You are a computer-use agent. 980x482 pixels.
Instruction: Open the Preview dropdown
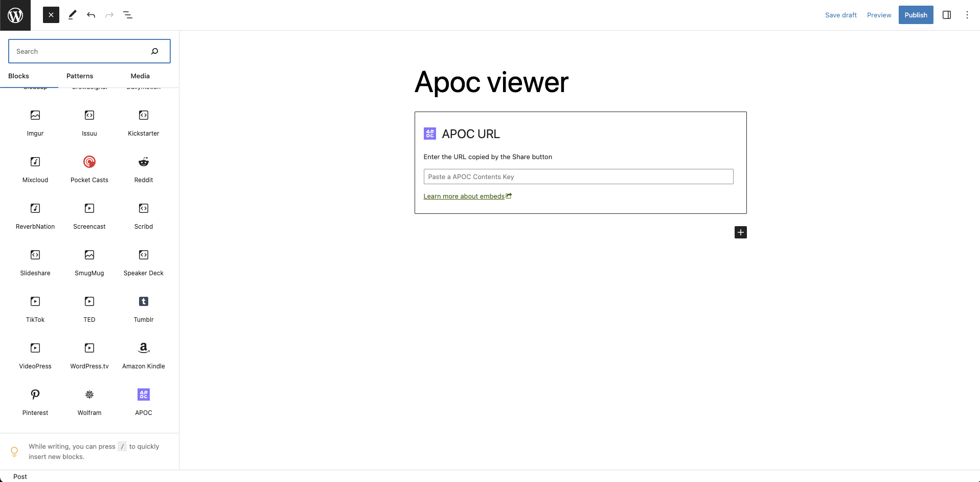(x=879, y=15)
